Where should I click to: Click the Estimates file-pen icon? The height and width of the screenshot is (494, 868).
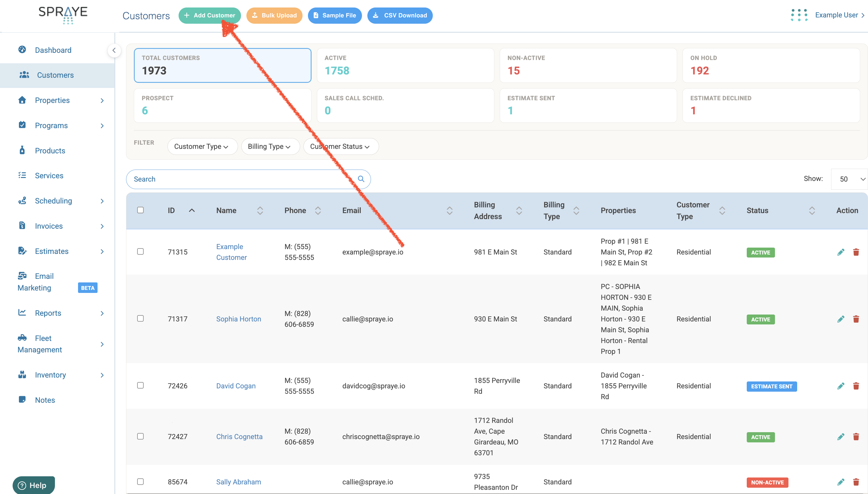(22, 251)
